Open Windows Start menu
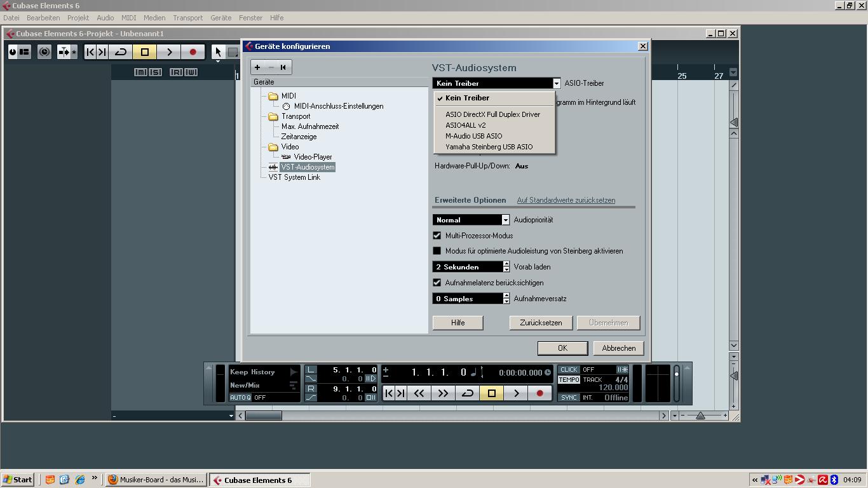Viewport: 868px width, 488px height. pos(18,480)
